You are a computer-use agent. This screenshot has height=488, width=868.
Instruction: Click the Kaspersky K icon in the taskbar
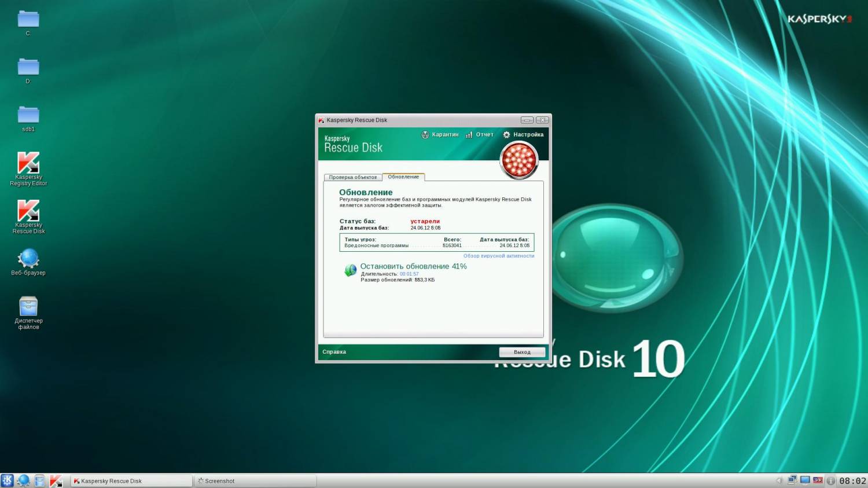tap(56, 480)
